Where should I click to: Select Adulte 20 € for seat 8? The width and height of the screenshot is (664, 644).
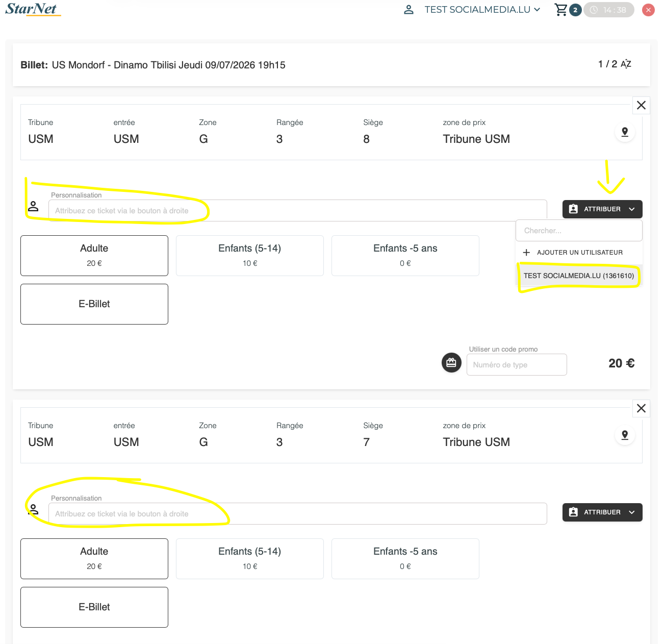click(x=94, y=256)
